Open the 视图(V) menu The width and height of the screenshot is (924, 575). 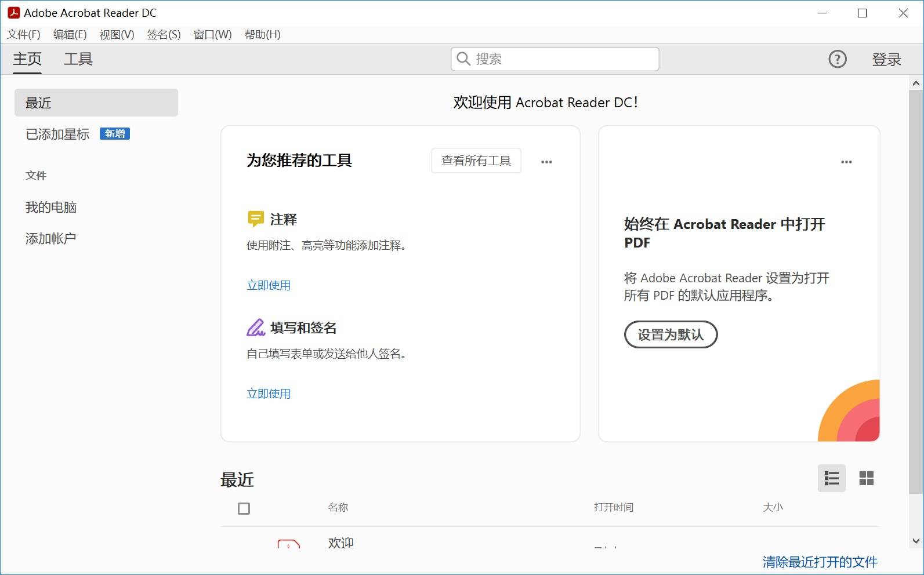pos(117,35)
